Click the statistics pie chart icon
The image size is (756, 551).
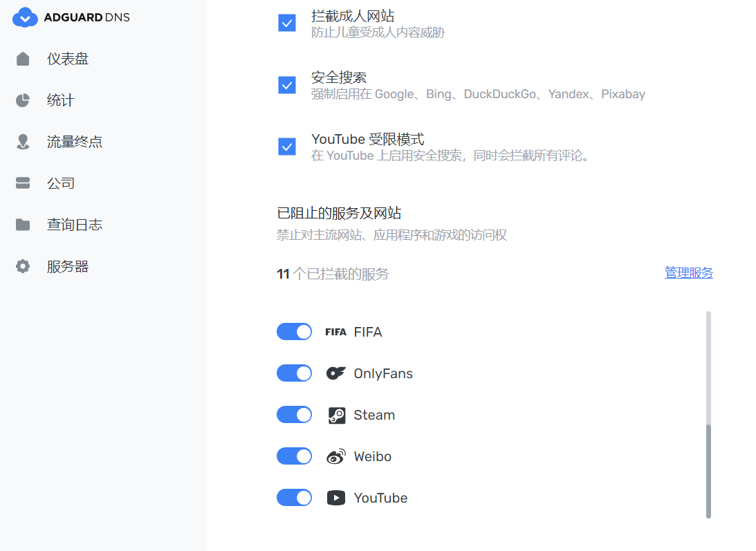[23, 100]
